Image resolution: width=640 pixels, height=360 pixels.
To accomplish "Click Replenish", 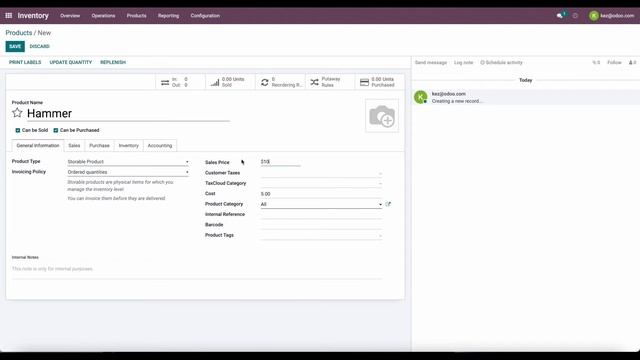I will coord(113,62).
